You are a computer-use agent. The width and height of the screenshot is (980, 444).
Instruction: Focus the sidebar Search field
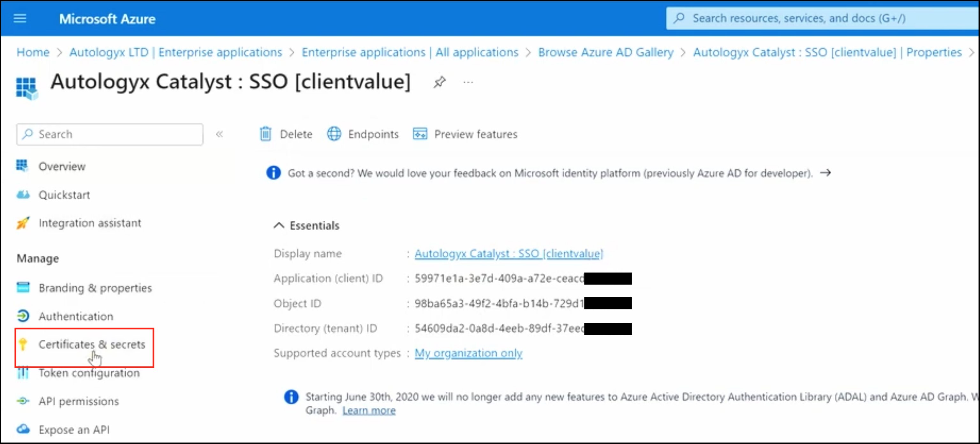coord(109,134)
